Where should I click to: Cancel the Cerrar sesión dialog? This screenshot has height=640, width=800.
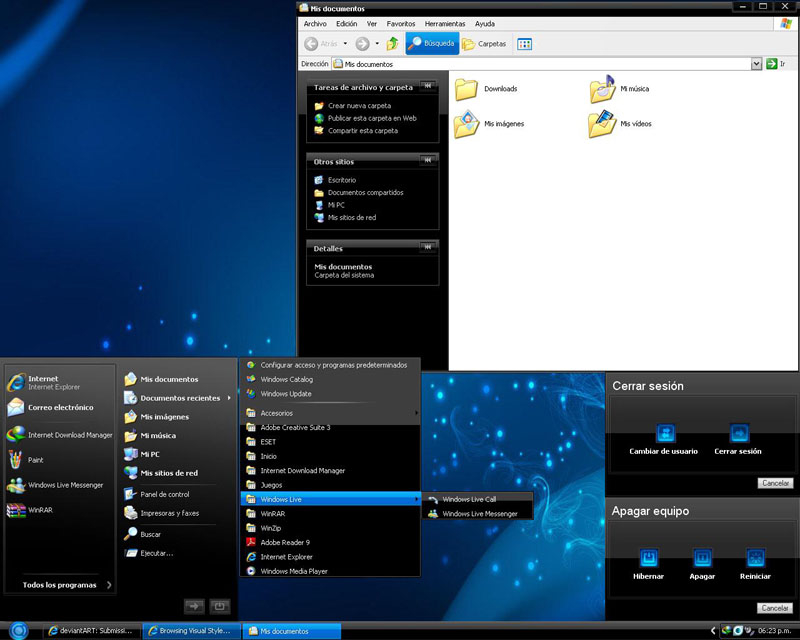click(776, 483)
